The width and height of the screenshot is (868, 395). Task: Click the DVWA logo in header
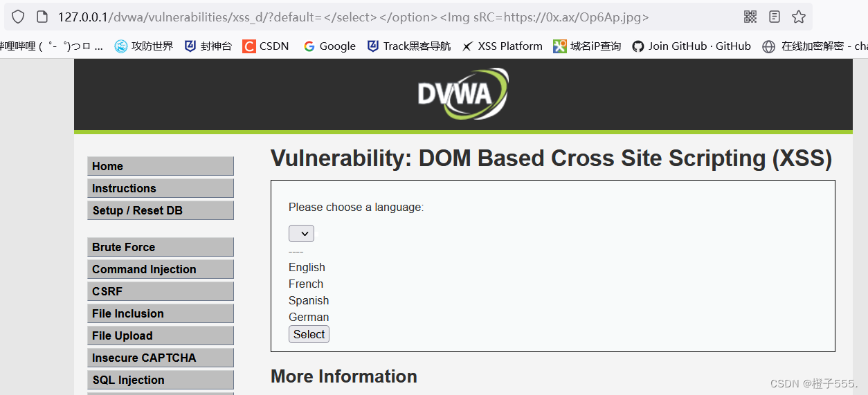tap(462, 94)
